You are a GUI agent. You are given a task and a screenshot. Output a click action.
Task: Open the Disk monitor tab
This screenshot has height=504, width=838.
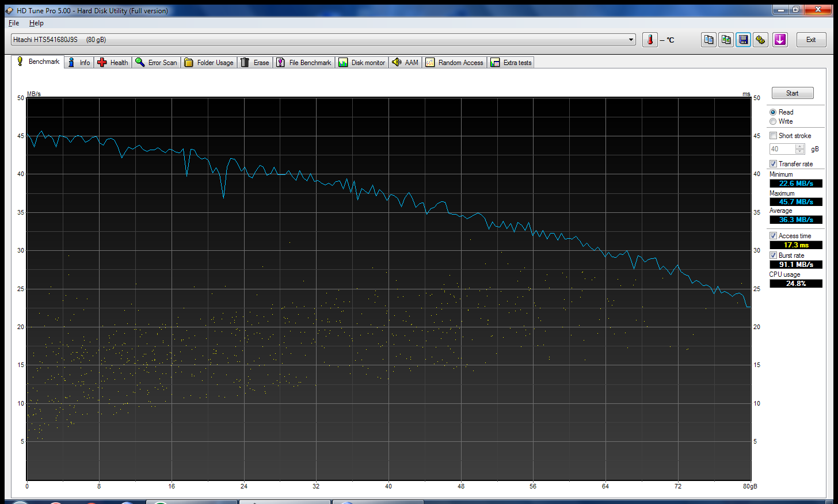(362, 63)
